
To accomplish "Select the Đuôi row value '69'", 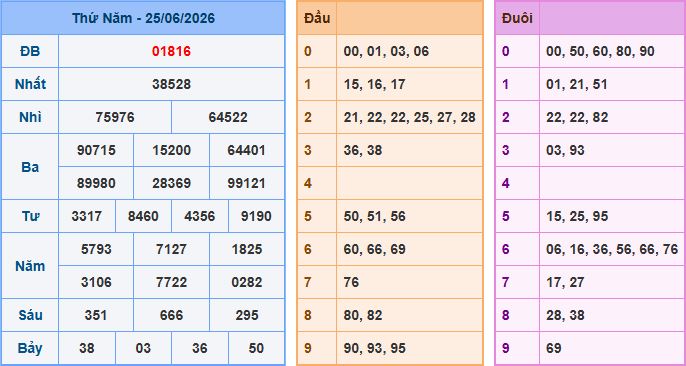I will 554,349.
